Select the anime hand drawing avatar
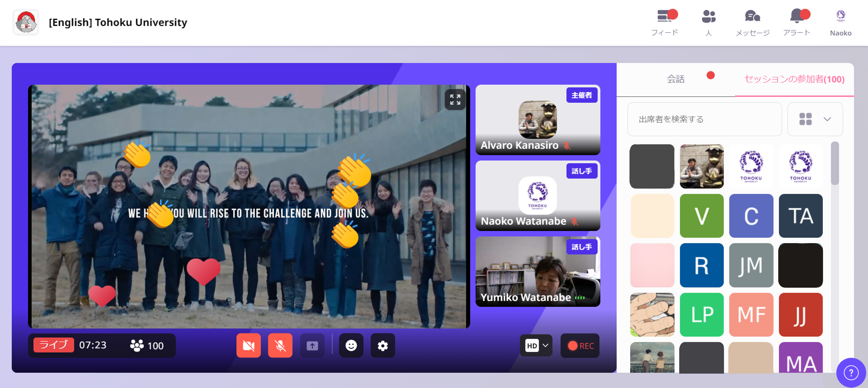The height and width of the screenshot is (388, 868). click(652, 315)
